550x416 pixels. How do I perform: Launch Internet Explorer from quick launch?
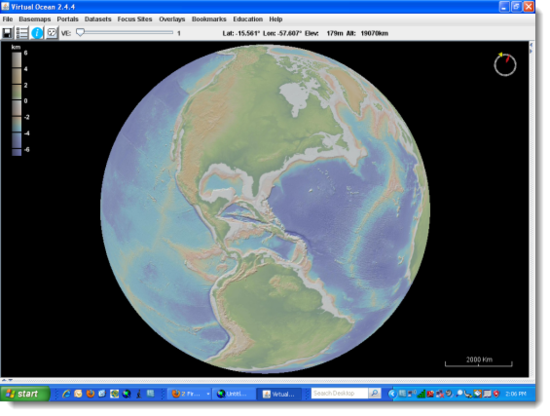pyautogui.click(x=66, y=394)
